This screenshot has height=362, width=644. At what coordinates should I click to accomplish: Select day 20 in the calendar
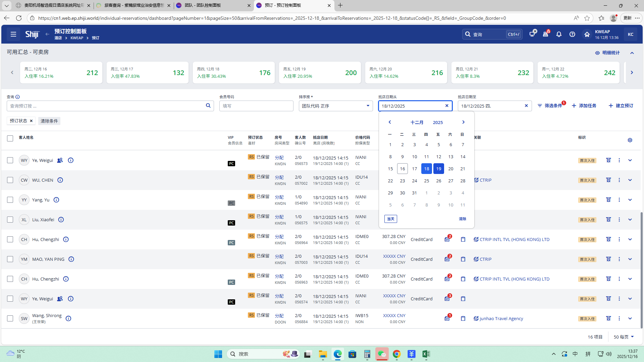[x=450, y=169]
